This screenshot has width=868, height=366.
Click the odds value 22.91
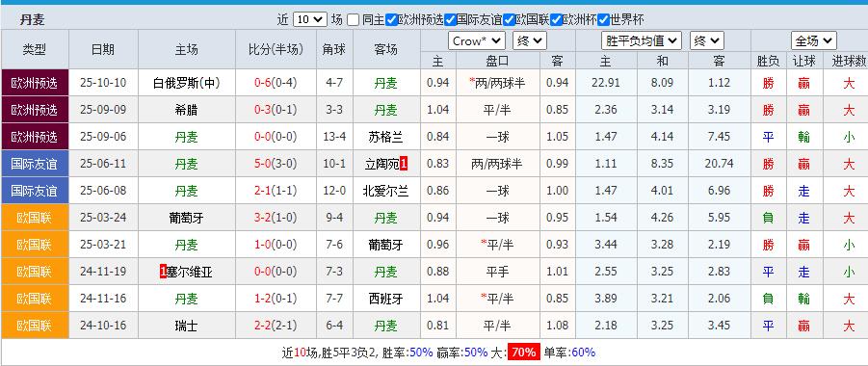click(606, 83)
